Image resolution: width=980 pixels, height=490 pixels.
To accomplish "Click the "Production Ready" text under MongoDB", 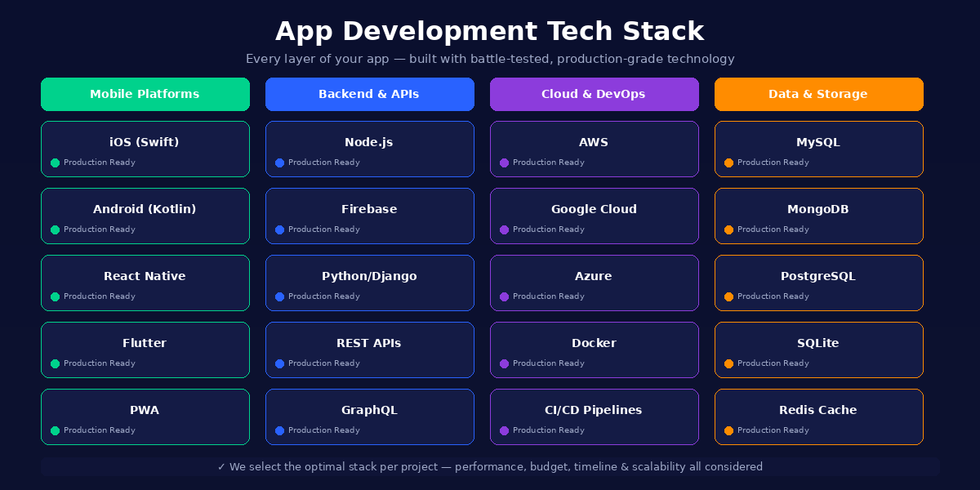I will tap(773, 229).
